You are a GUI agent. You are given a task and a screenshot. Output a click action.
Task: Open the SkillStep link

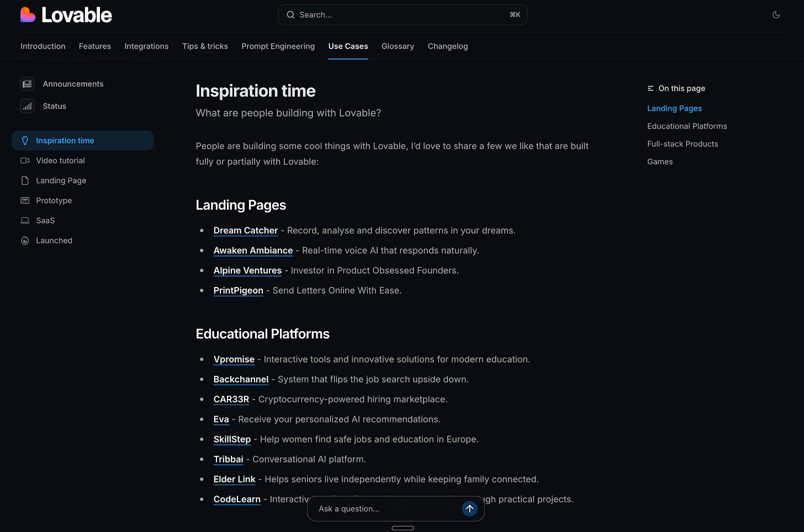[x=232, y=439]
